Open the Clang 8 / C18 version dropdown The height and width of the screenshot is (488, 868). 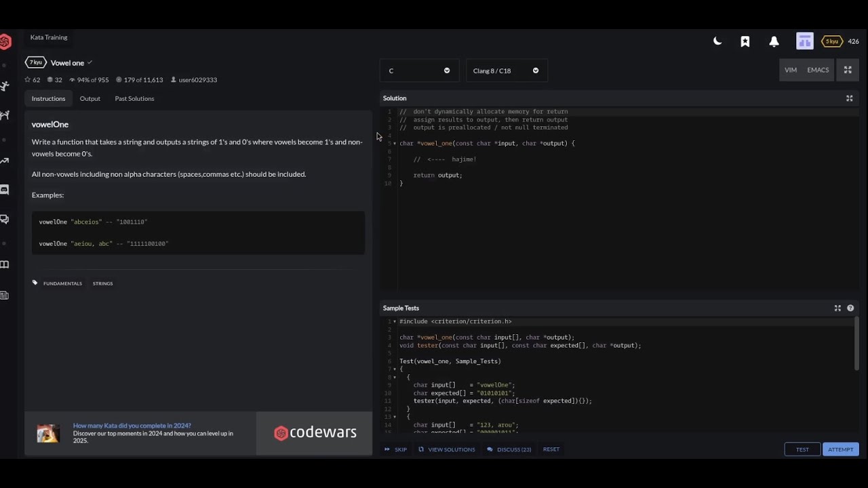tap(507, 70)
